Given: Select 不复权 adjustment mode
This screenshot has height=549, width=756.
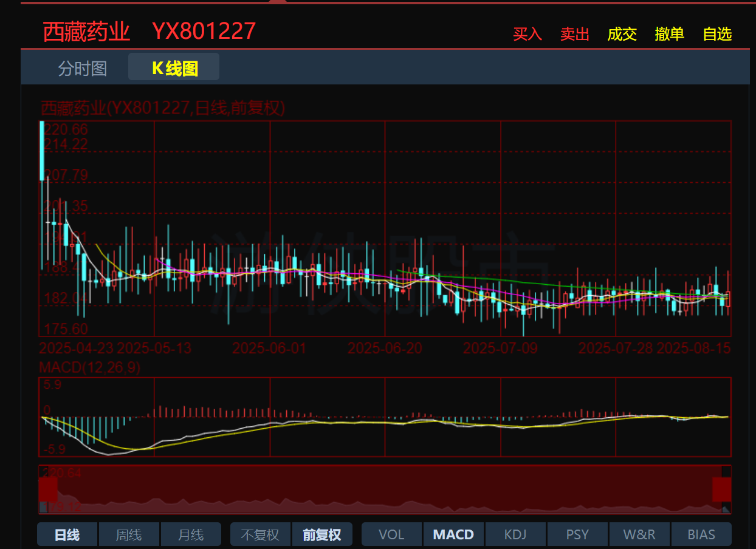Looking at the screenshot, I should click(x=260, y=534).
